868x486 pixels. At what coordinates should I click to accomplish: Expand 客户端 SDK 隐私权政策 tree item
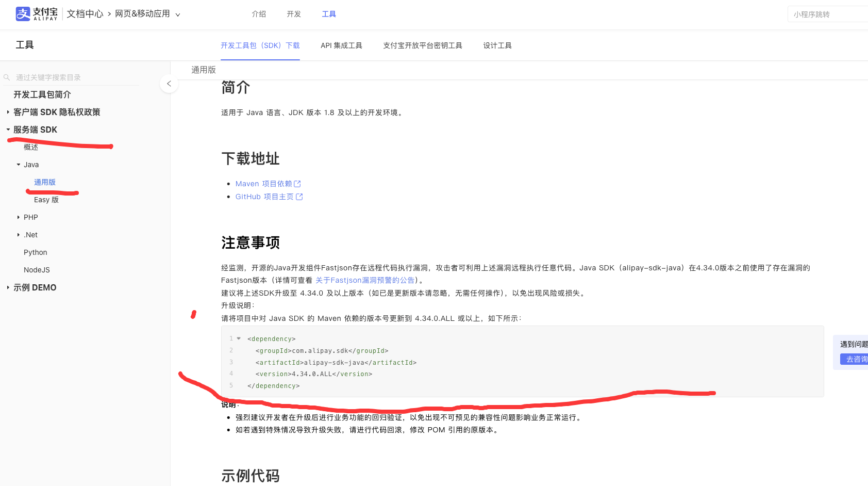8,112
